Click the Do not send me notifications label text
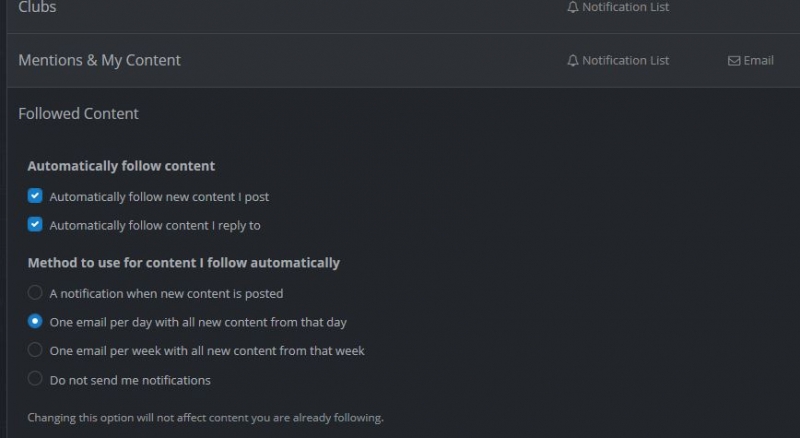Image resolution: width=800 pixels, height=438 pixels. pyautogui.click(x=130, y=380)
